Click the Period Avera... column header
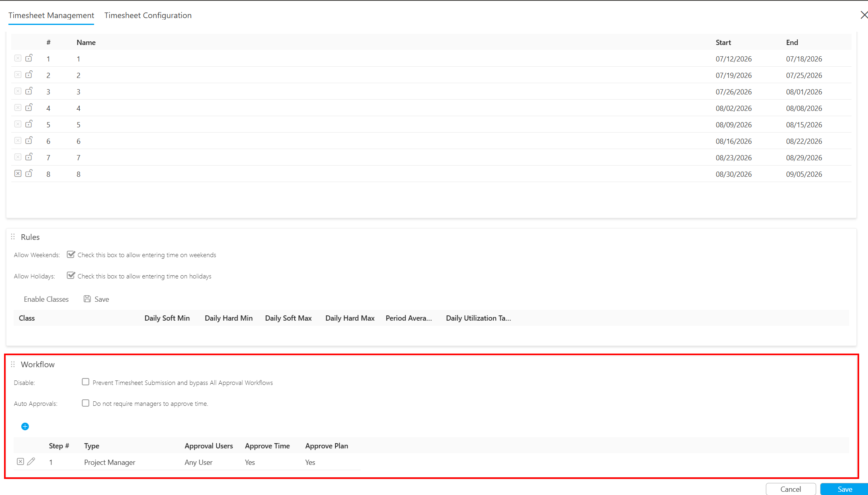This screenshot has width=868, height=495. tap(408, 318)
